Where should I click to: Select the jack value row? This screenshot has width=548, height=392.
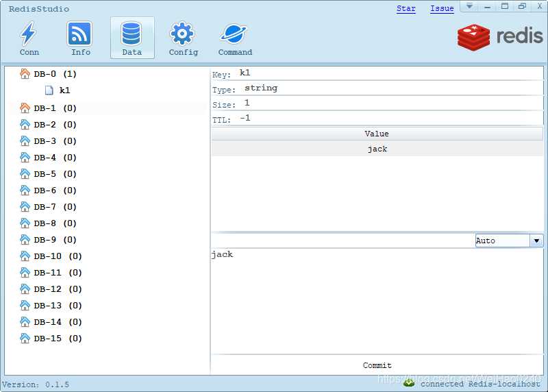click(377, 149)
